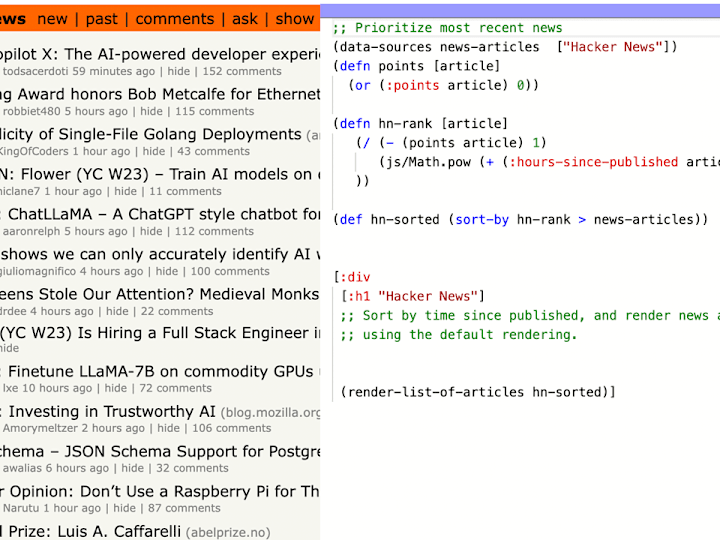Viewport: 720px width, 540px height.
Task: Open JSON Schema Support for Postgres story
Action: (x=160, y=451)
